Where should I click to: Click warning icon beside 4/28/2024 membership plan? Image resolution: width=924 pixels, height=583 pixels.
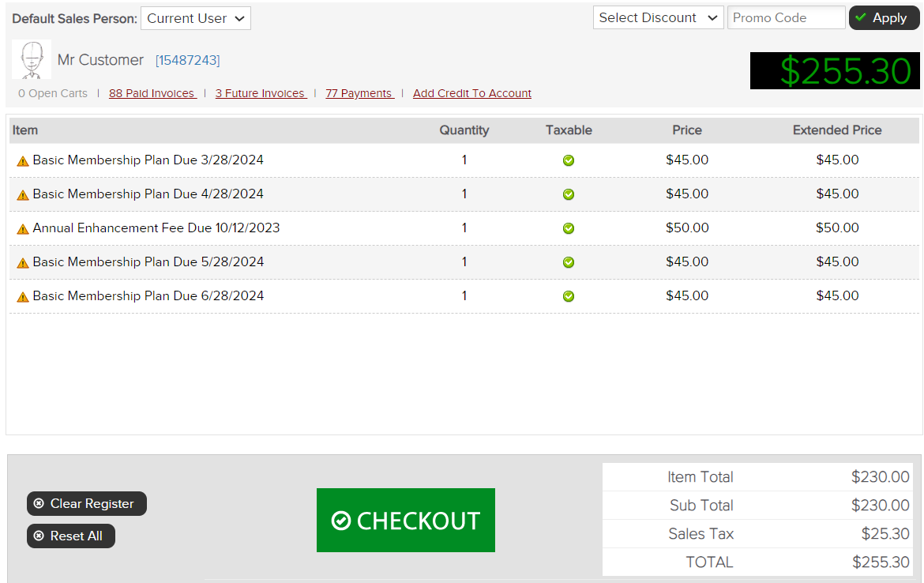(23, 195)
